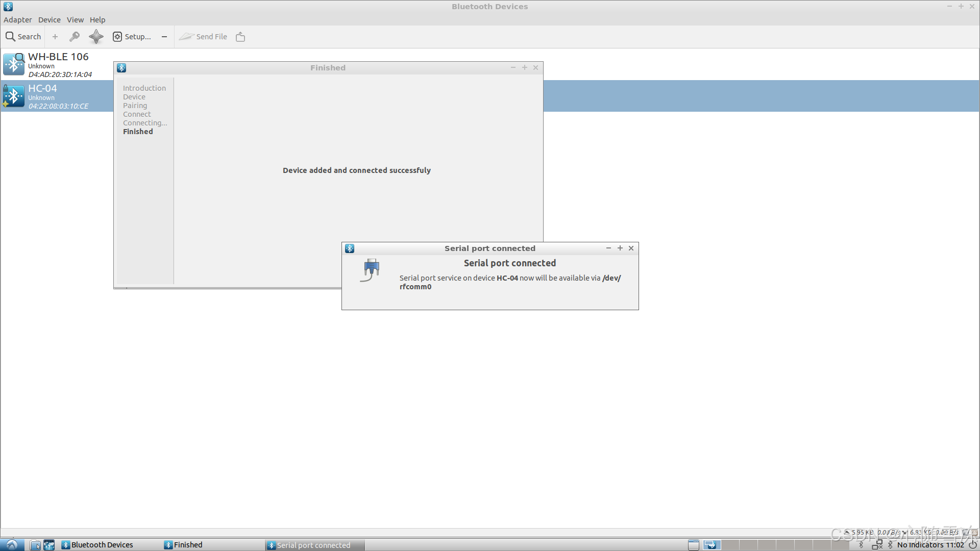This screenshot has height=551, width=980.
Task: Click the plus add-device icon
Action: pyautogui.click(x=55, y=37)
